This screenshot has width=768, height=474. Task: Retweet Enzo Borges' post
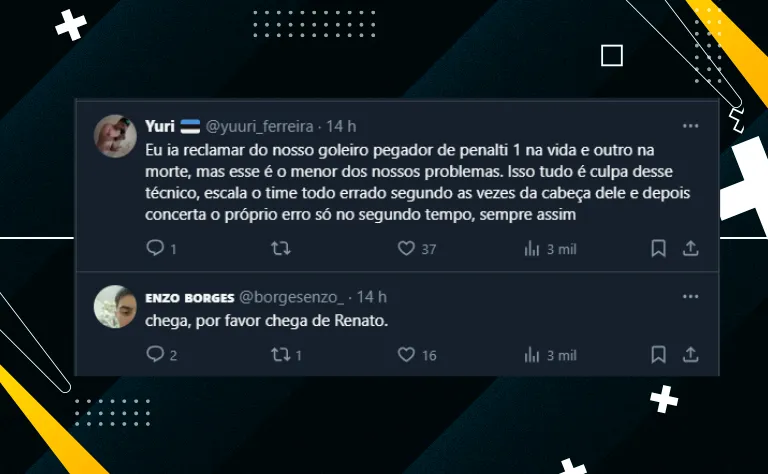(281, 355)
